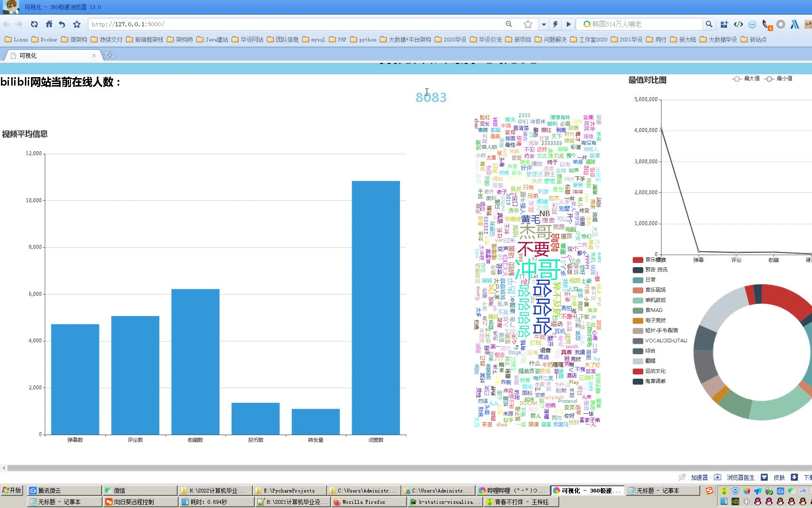This screenshot has height=508, width=812.
Task: Open the 开始 start menu button
Action: pos(12,490)
